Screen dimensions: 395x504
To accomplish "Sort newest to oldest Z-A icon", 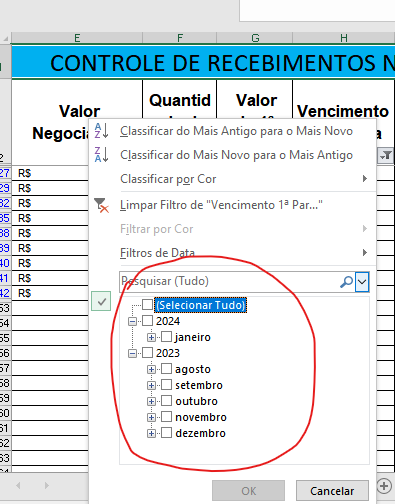I will (101, 155).
